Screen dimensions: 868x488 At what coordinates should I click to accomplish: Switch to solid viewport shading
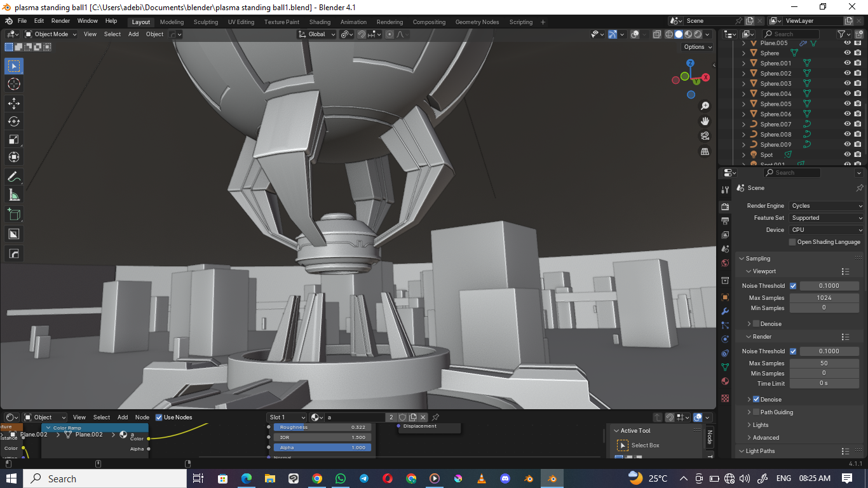[679, 34]
